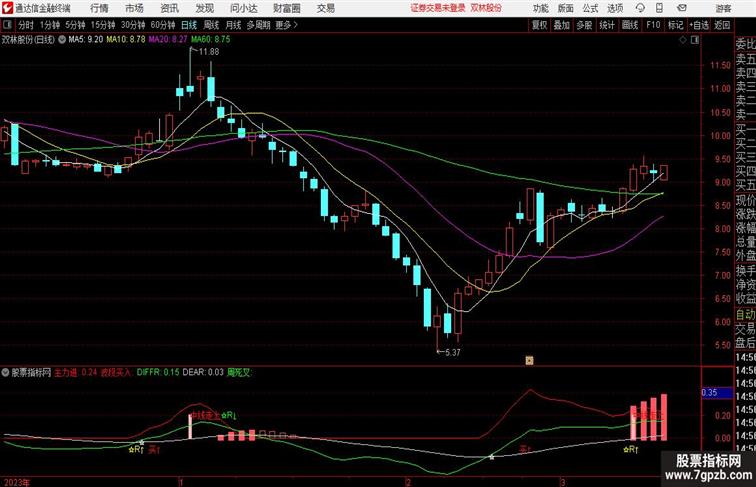This screenshot has width=756, height=487.
Task: Open the 功能 menu
Action: click(540, 8)
